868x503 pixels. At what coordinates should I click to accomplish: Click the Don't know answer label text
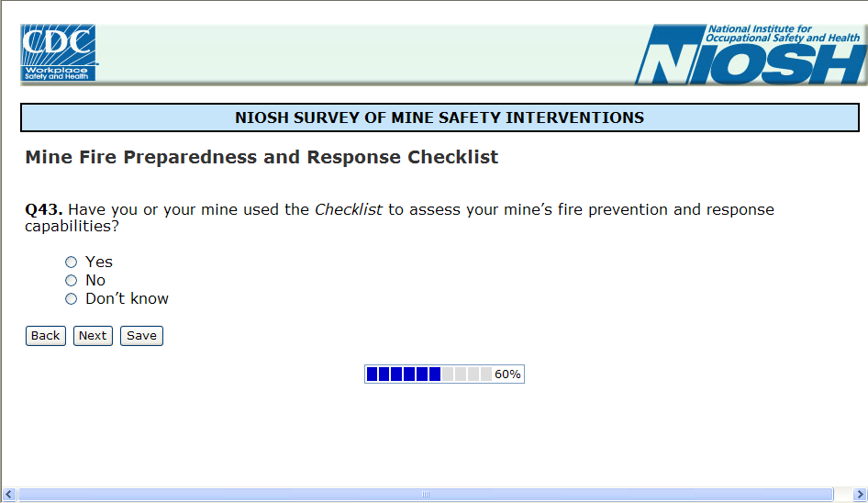tap(127, 299)
